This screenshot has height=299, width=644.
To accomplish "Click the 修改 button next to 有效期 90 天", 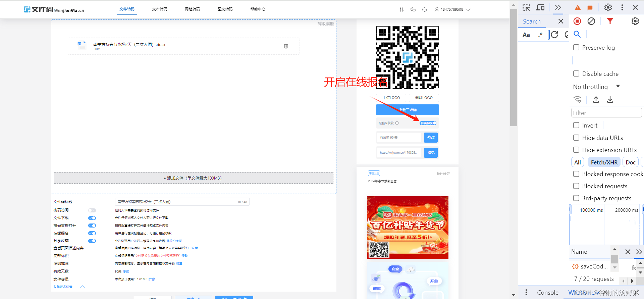I will pos(431,138).
